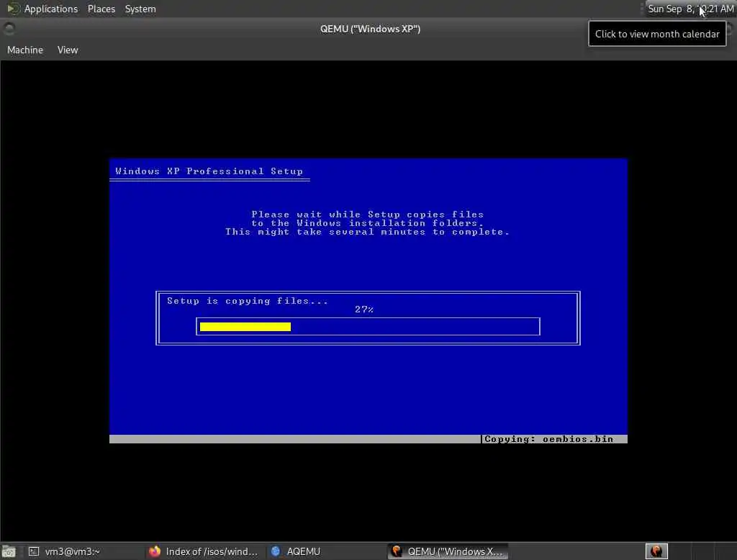The width and height of the screenshot is (737, 560).
Task: Click the terminal icon in the taskbar
Action: click(34, 551)
